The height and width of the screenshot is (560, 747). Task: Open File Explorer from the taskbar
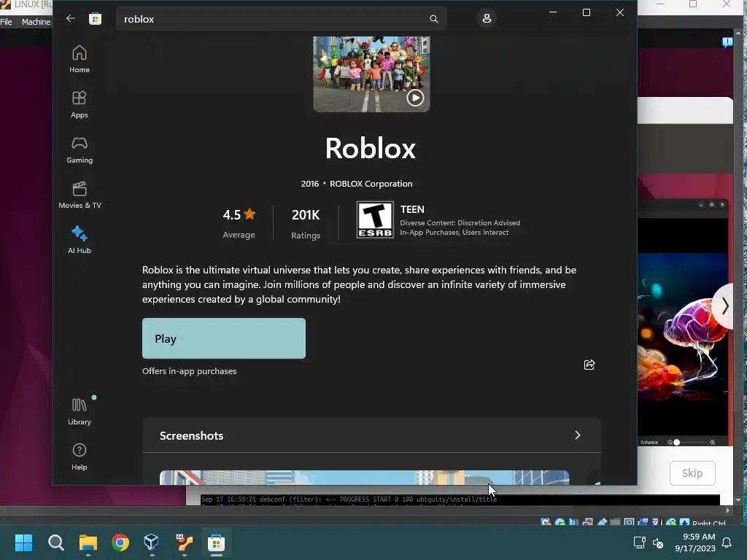(x=88, y=542)
